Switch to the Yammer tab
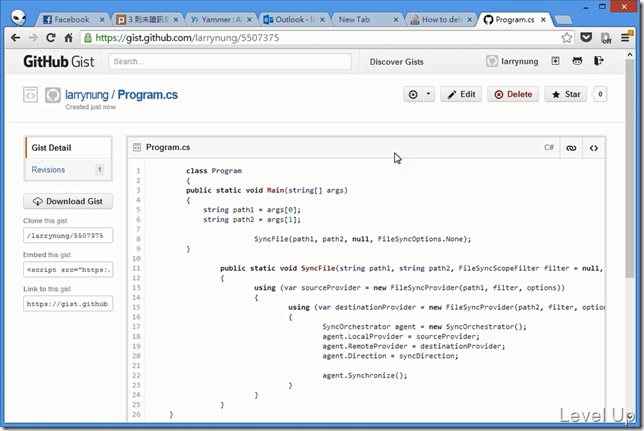Image resolution: width=644 pixels, height=431 pixels. click(220, 19)
